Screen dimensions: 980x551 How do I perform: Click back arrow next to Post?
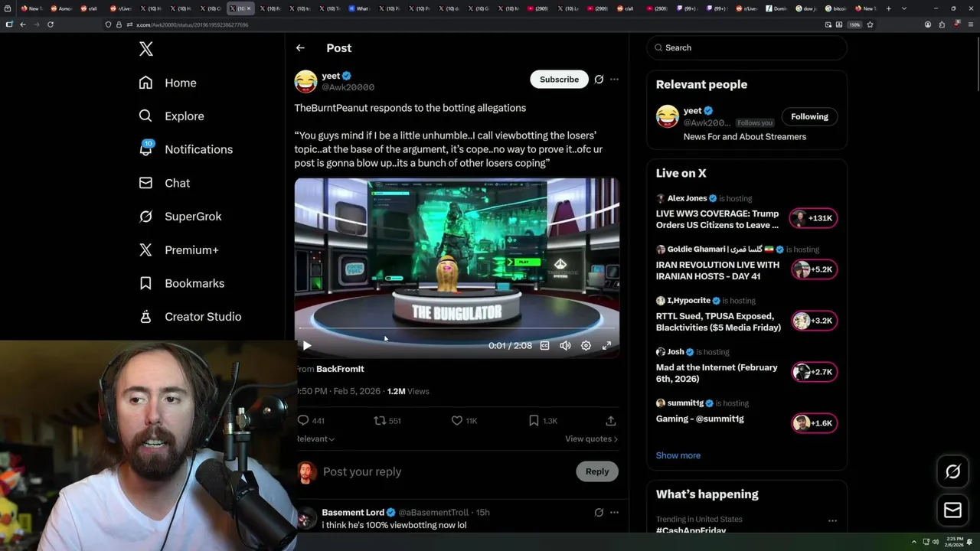click(x=300, y=47)
